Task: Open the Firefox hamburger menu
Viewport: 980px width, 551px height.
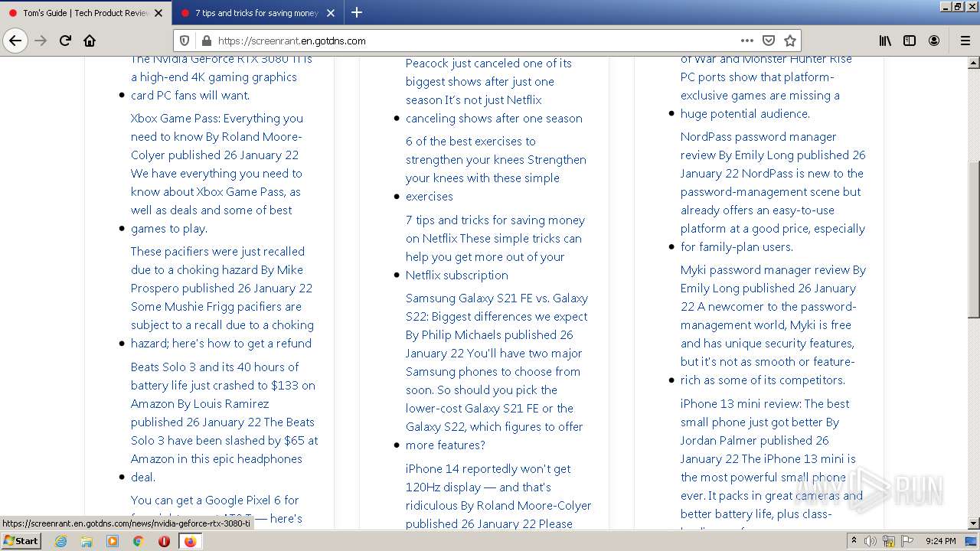Action: pyautogui.click(x=965, y=41)
